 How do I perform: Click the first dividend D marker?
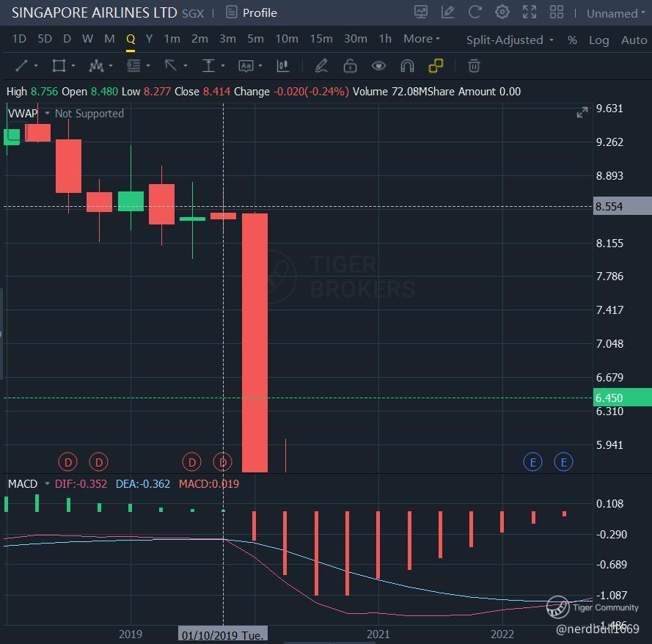pyautogui.click(x=67, y=462)
